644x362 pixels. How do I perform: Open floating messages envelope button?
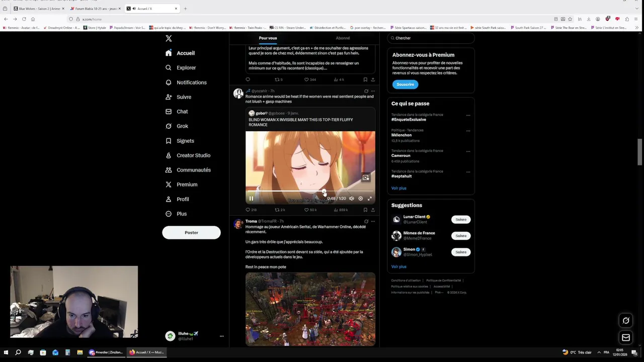(x=626, y=337)
